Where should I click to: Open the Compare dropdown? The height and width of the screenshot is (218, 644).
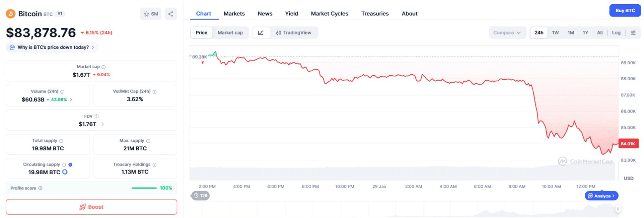pyautogui.click(x=507, y=33)
